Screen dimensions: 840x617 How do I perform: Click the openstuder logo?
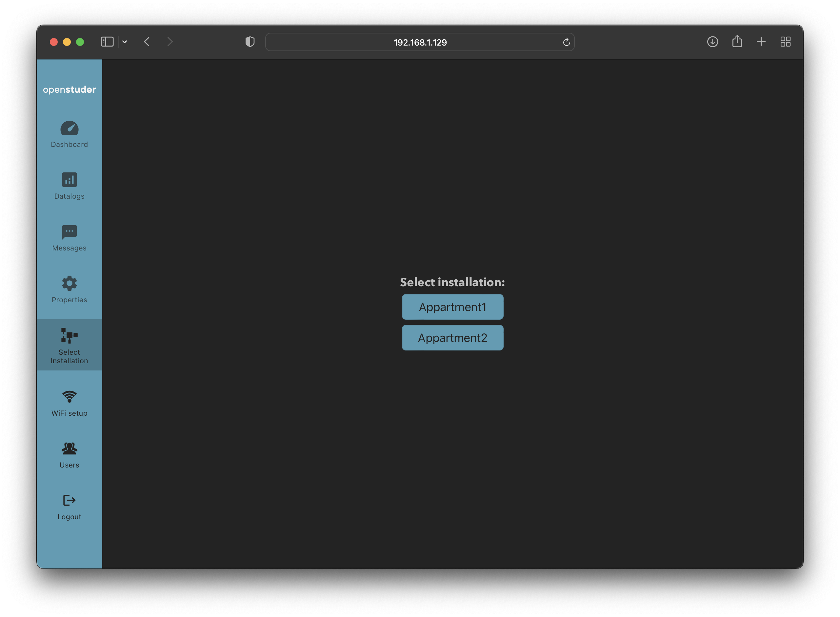click(70, 90)
